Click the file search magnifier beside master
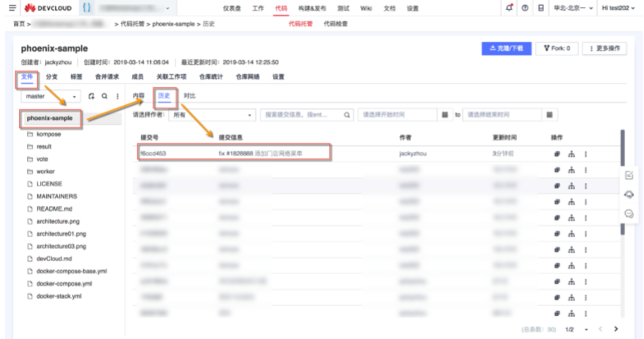Image resolution: width=644 pixels, height=339 pixels. 105,96
